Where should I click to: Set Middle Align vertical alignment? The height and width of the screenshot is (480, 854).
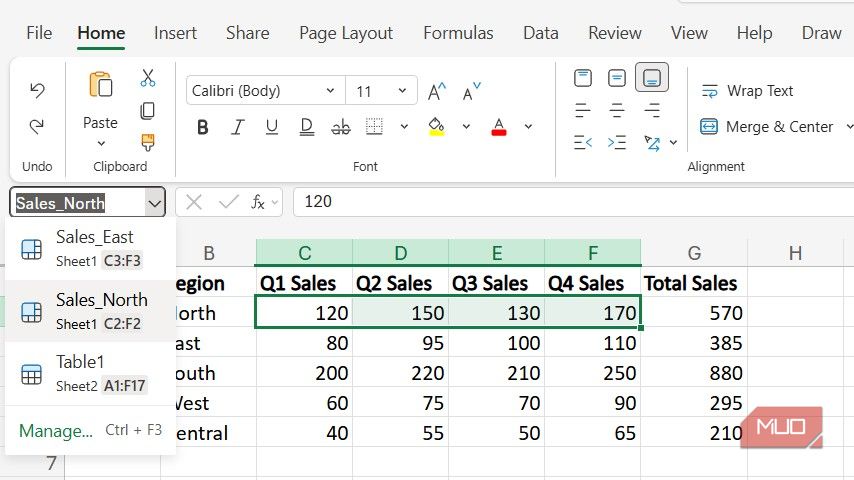tap(617, 78)
